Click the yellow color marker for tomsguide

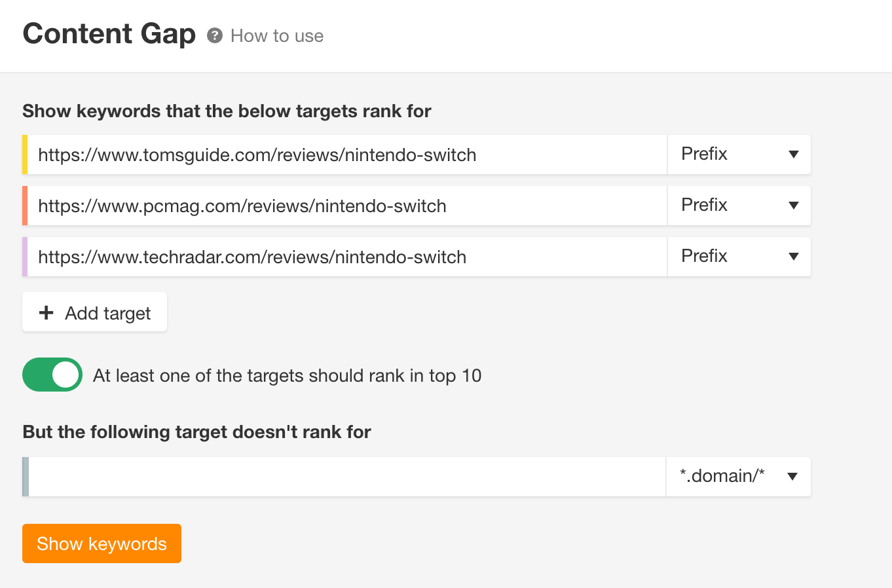click(x=25, y=155)
